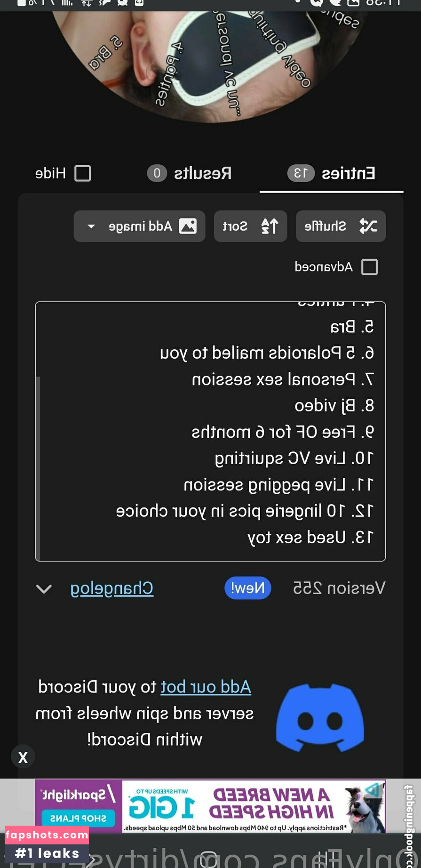Open the Add image dropdown arrow
Image resolution: width=421 pixels, height=868 pixels.
(x=91, y=226)
